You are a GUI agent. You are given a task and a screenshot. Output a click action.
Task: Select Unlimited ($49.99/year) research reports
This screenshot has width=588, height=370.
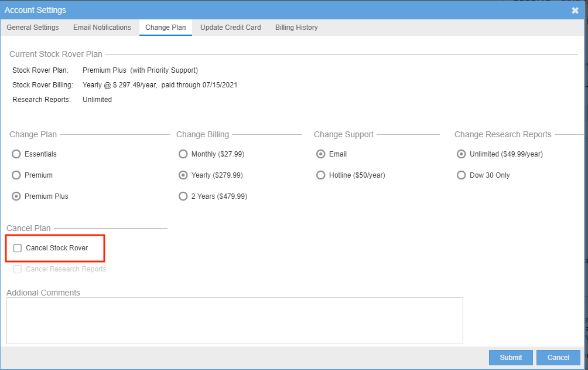point(461,154)
